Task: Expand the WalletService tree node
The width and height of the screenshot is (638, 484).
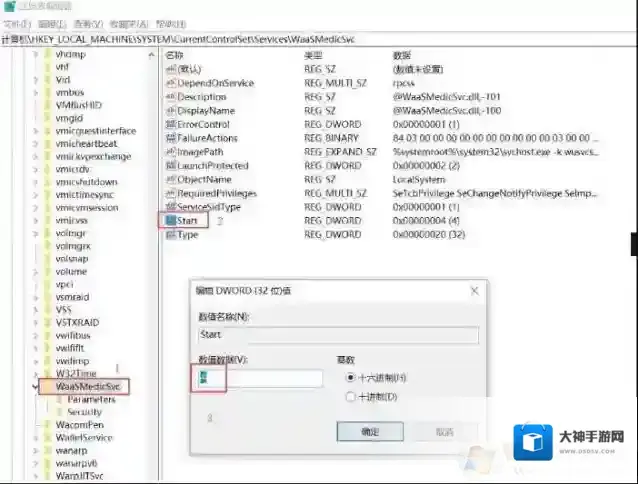Action: [x=35, y=438]
